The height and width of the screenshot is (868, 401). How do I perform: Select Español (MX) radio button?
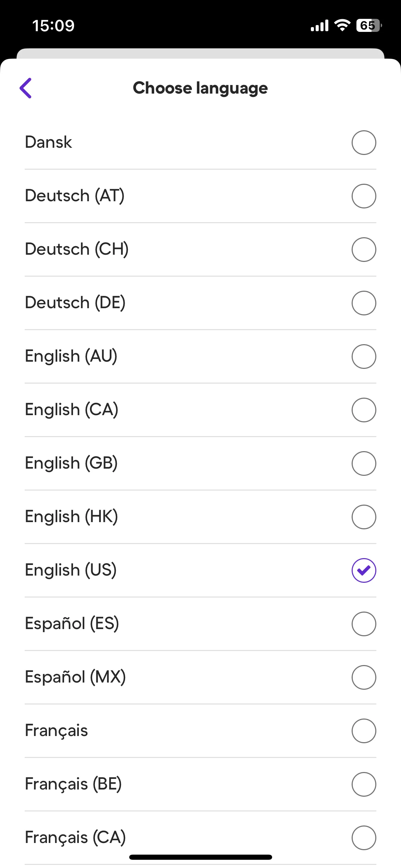tap(364, 677)
